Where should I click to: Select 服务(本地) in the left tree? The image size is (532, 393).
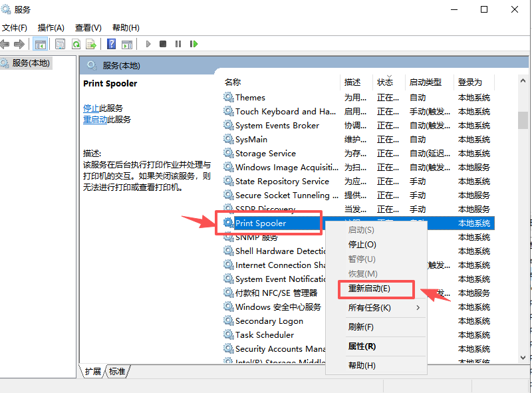pyautogui.click(x=31, y=63)
